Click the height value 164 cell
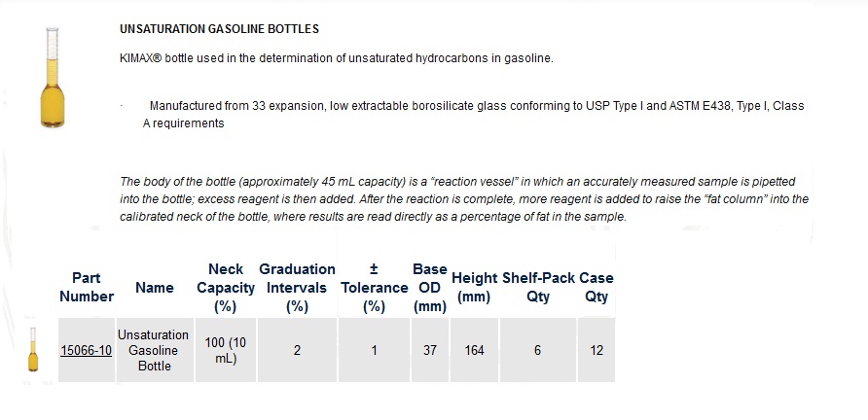Screen dimensions: 868x420 click(x=475, y=350)
